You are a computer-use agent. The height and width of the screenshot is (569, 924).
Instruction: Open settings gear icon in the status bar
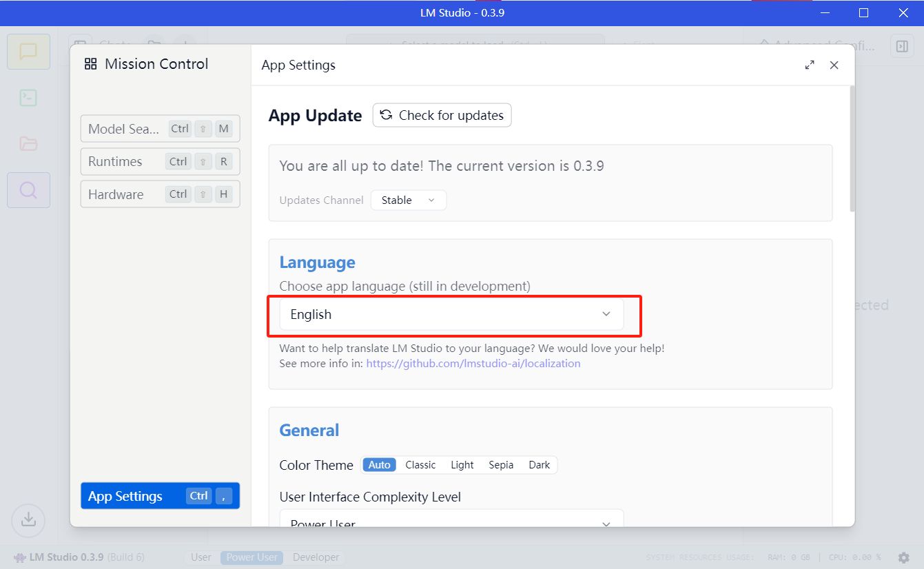coord(903,557)
